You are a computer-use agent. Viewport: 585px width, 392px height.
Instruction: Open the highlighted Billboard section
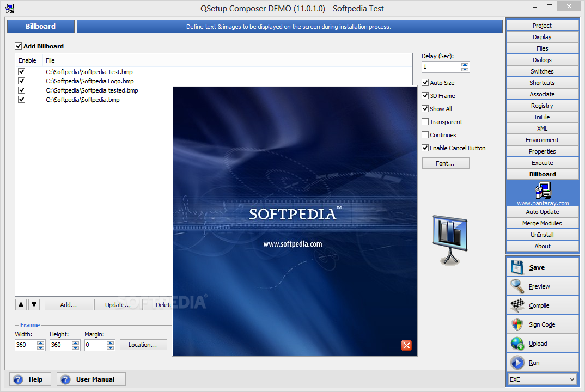543,174
